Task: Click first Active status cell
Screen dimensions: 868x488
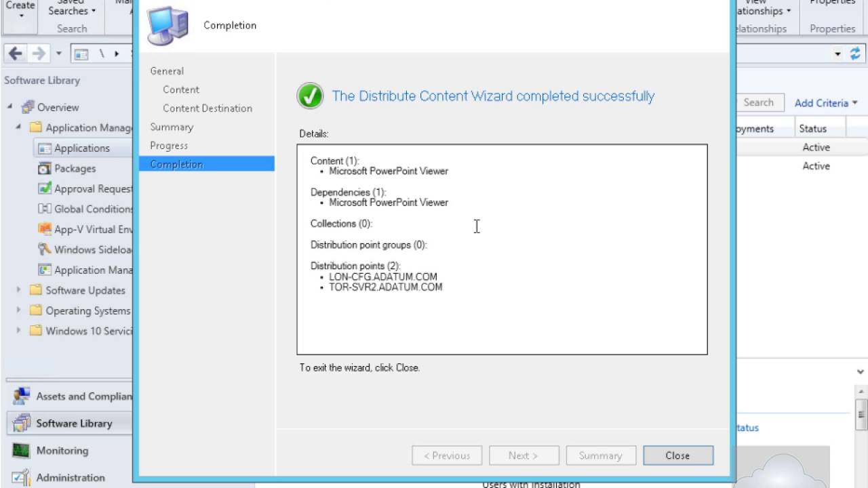Action: pyautogui.click(x=816, y=147)
